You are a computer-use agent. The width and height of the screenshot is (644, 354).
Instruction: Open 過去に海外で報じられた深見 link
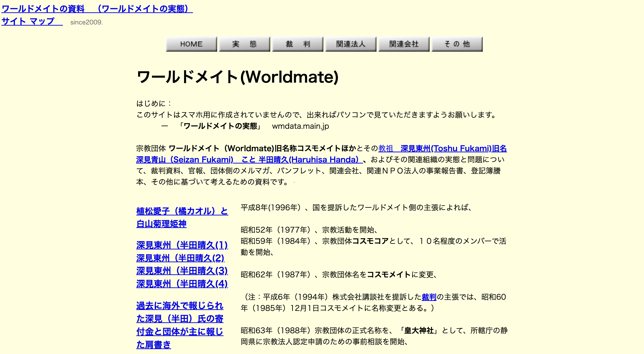click(x=180, y=325)
